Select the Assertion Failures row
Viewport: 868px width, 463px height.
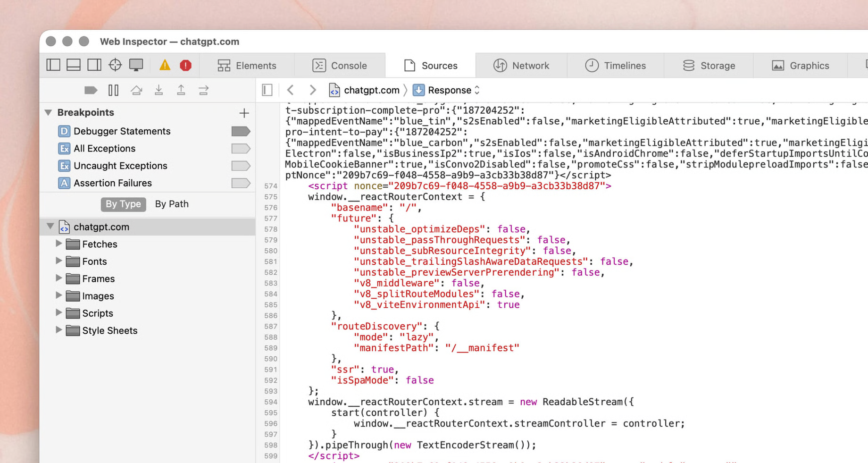[x=148, y=183]
